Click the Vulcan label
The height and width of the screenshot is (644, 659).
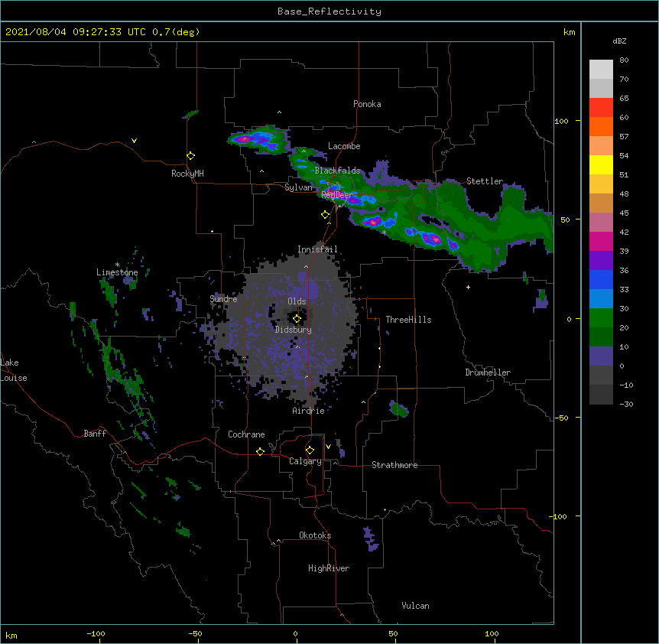point(415,606)
